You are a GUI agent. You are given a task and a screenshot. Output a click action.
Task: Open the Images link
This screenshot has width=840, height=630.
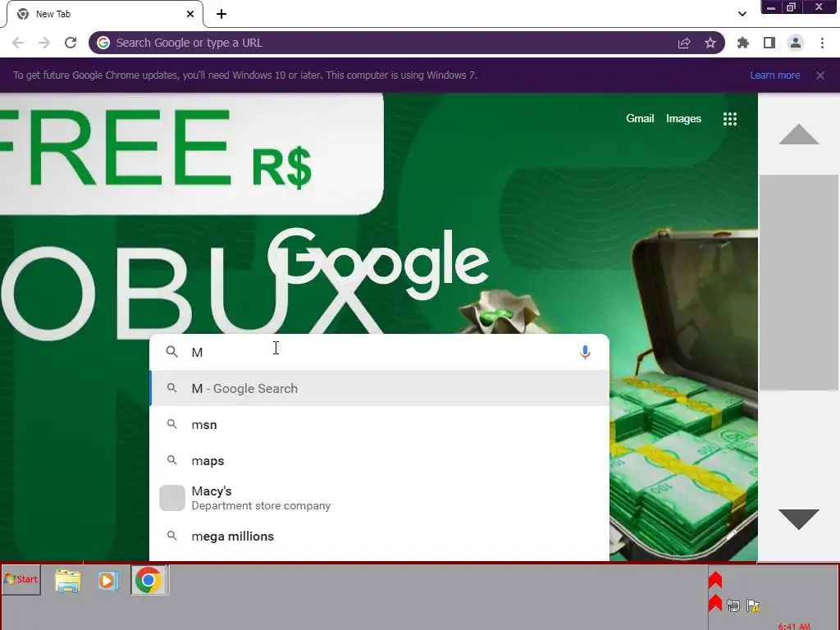pyautogui.click(x=683, y=118)
